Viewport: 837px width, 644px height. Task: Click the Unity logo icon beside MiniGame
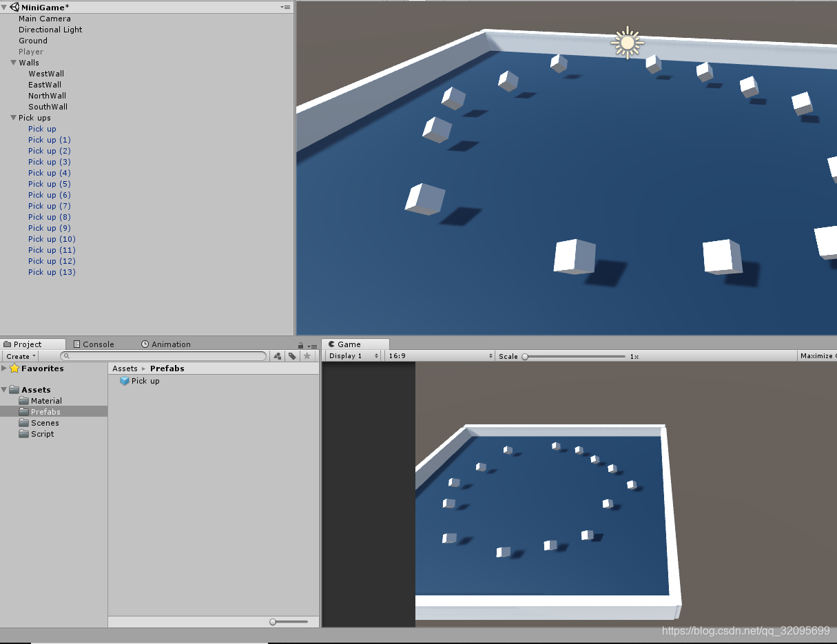click(14, 7)
